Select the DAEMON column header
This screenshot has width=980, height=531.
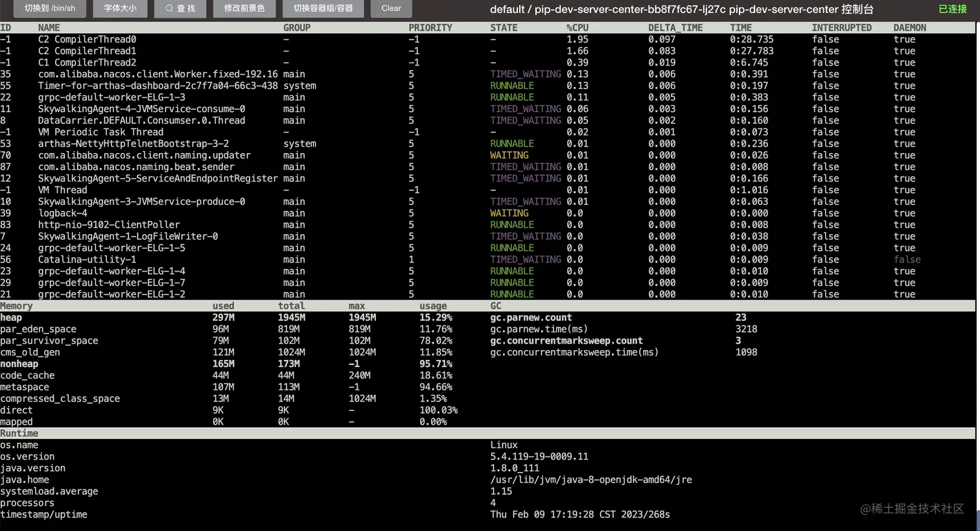coord(909,28)
